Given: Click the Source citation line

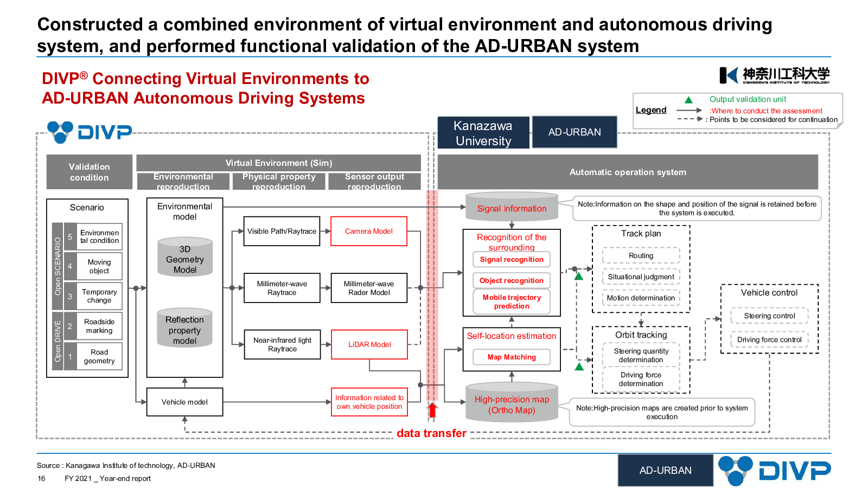Looking at the screenshot, I should pos(126,465).
